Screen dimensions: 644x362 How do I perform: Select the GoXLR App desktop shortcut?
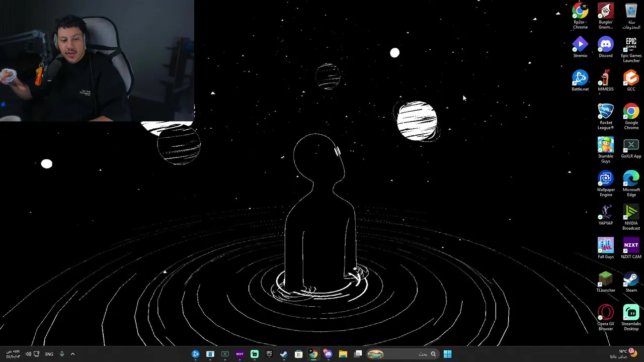(631, 148)
